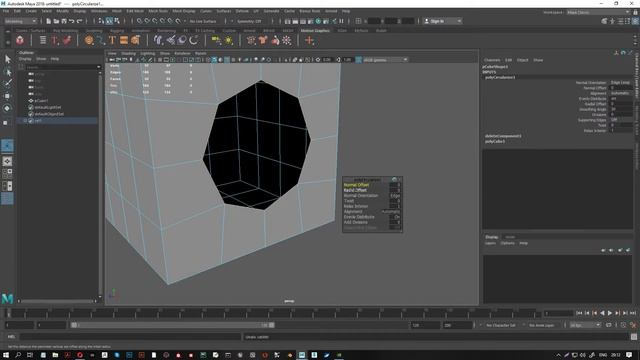Open Layers menu in Layer Editor
The image size is (640, 360).
[x=490, y=243]
